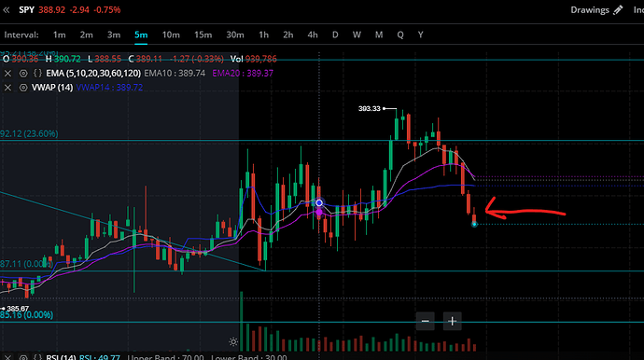Collapse panel with double-chevron back icon
Screen dimensions: 644x360
point(7,10)
